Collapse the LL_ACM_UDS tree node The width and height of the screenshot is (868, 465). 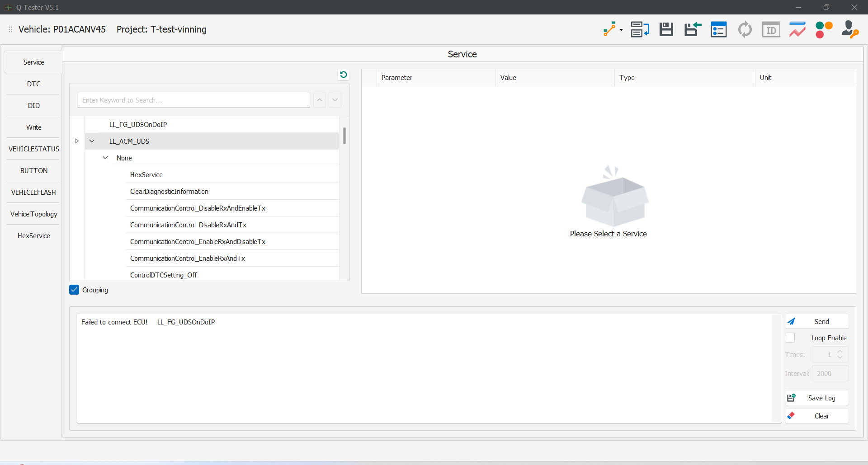coord(92,141)
